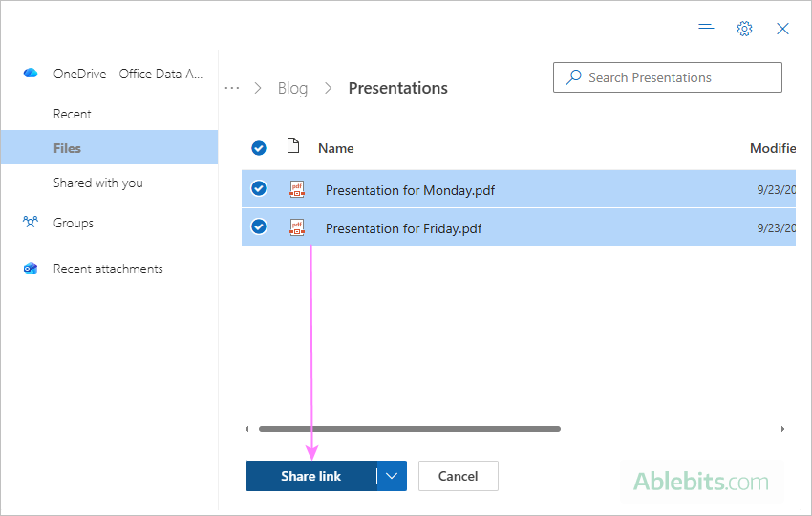
Task: Click the magnifier search icon
Action: click(573, 77)
